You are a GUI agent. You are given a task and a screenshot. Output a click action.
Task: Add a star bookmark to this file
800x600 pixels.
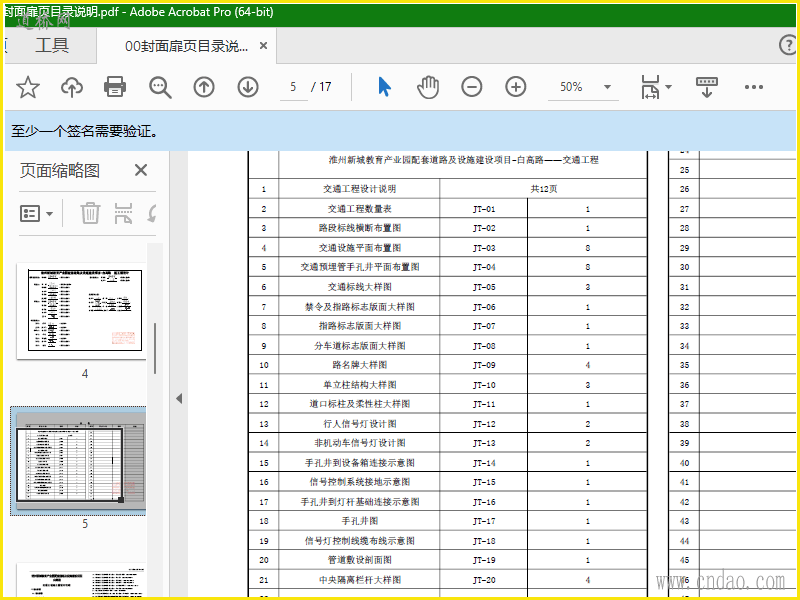28,87
